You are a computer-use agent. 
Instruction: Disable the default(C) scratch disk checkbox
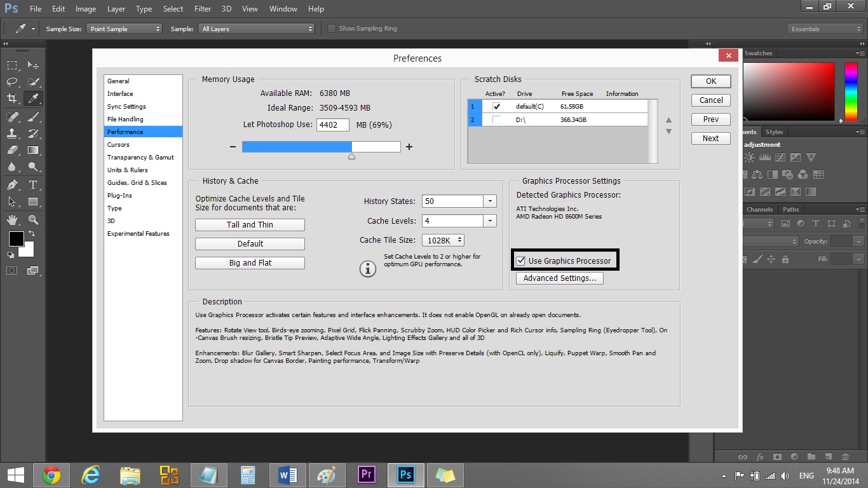pos(496,107)
